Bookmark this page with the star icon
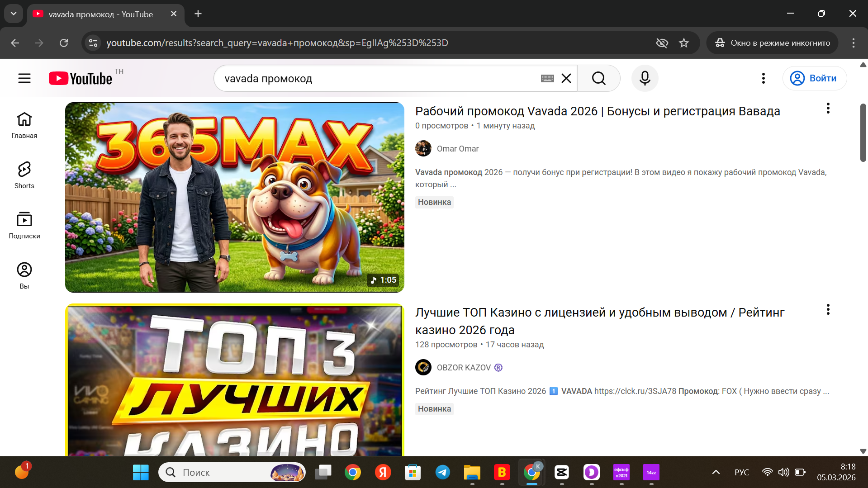Viewport: 868px width, 488px height. pos(684,43)
